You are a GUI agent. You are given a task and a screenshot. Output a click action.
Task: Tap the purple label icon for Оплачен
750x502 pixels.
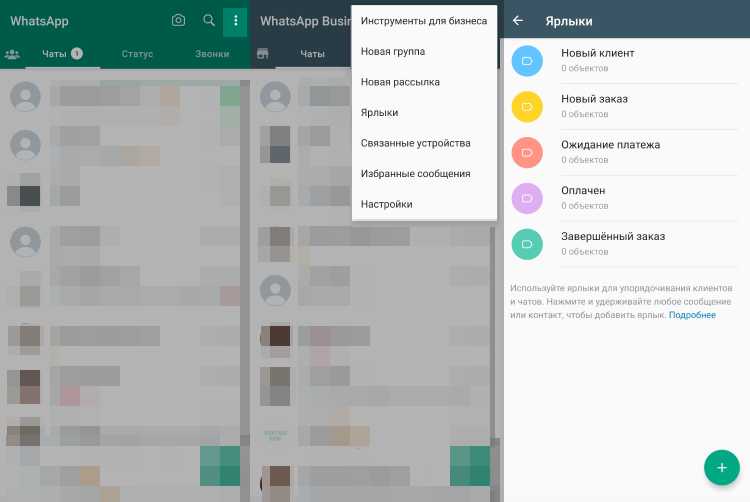click(x=527, y=198)
